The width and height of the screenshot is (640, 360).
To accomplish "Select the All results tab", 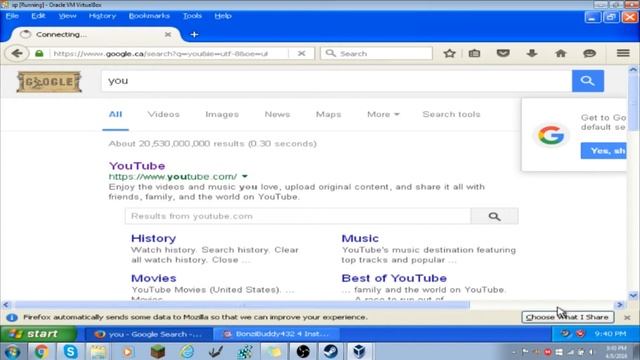I will [116, 114].
